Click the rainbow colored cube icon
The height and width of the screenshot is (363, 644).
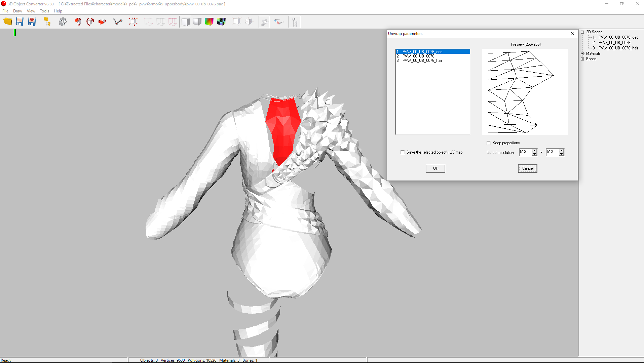[209, 22]
